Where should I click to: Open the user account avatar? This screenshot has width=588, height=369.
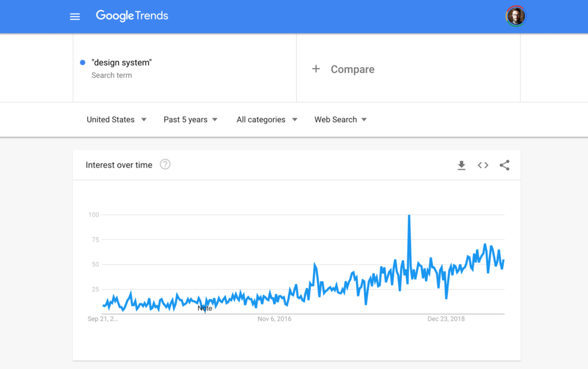tap(516, 16)
